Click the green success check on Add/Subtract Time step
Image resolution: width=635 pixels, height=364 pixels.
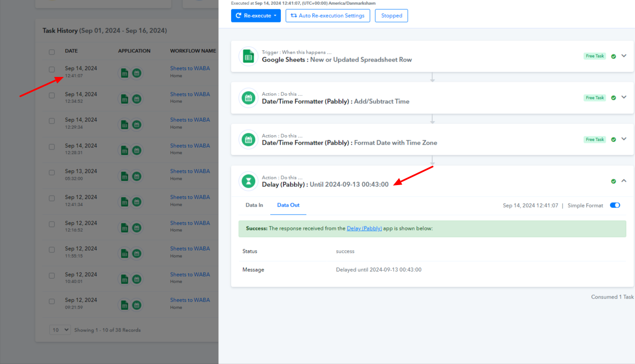613,98
